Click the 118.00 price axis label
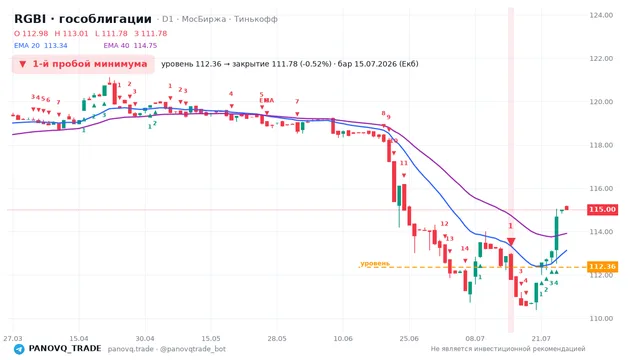Image resolution: width=640 pixels, height=360 pixels. coord(601,145)
